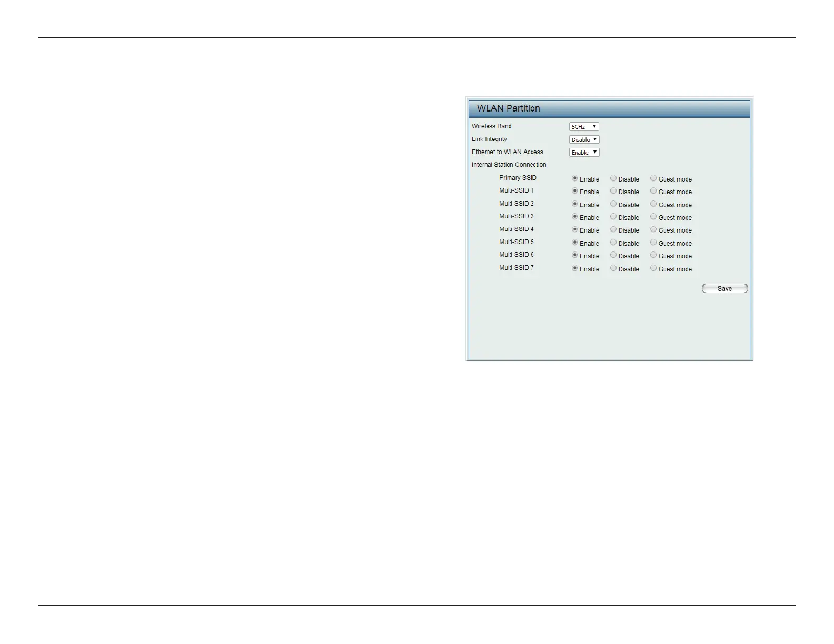Choose Disable for Multi-SSID 3
Screen dimensions: 834x644
pos(613,217)
